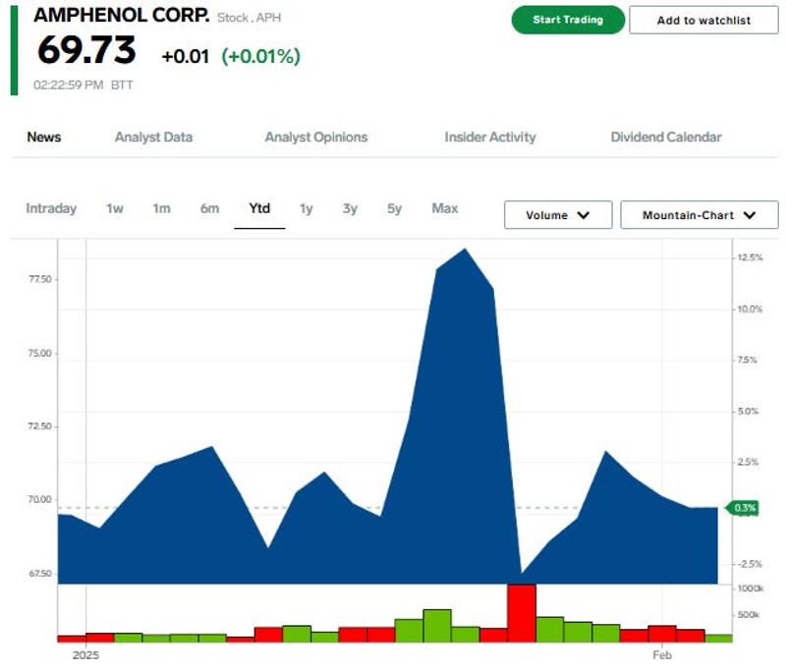Click the 12.5% percent axis label
This screenshot has width=786, height=672.
pyautogui.click(x=750, y=257)
